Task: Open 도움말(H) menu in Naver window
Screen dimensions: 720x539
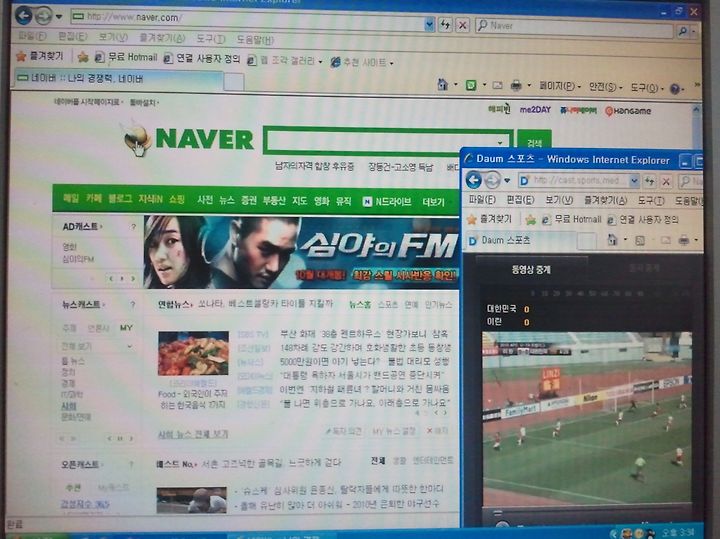Action: [x=255, y=40]
